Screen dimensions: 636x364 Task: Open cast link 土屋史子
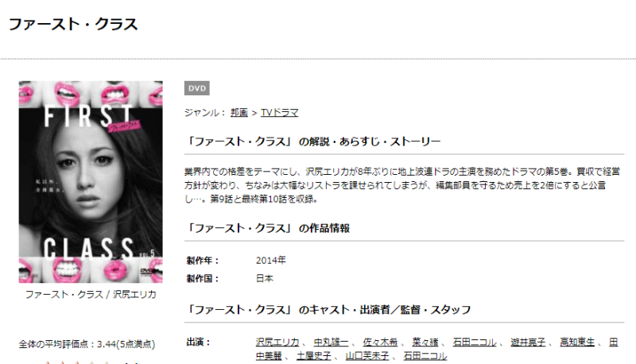pos(313,356)
